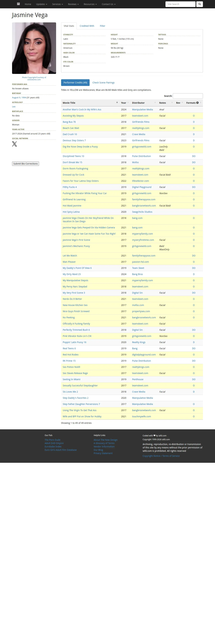Open A Glossary of Terms link

click(x=104, y=443)
